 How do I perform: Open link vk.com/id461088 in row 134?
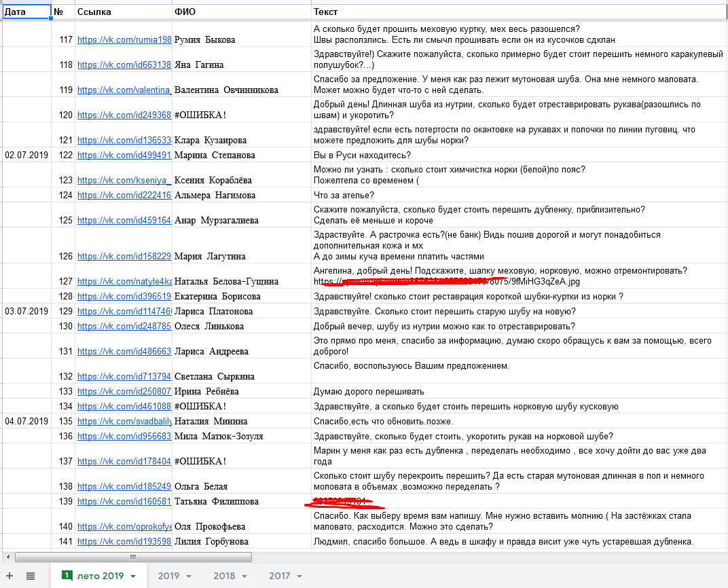(x=124, y=406)
